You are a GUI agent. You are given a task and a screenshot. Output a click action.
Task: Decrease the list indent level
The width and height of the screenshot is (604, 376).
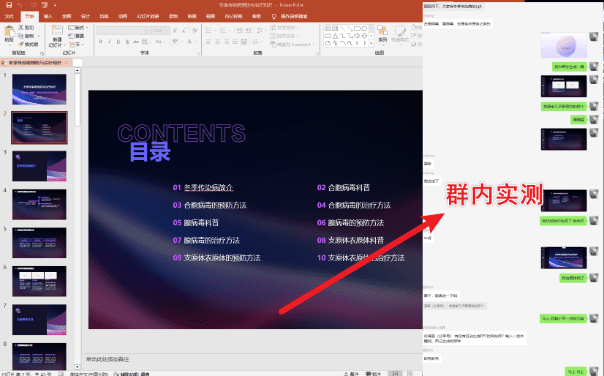point(240,30)
